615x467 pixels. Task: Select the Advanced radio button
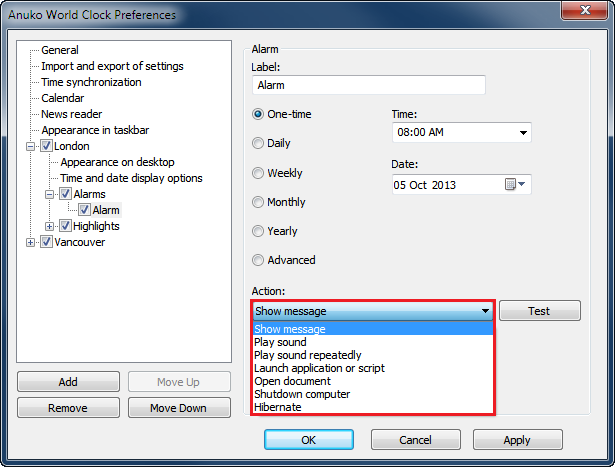click(259, 260)
